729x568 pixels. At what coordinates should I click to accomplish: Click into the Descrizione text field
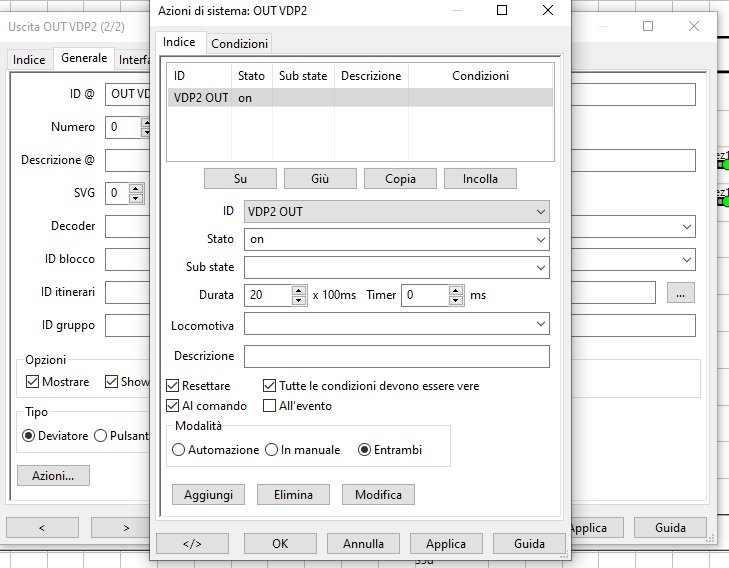coord(397,356)
